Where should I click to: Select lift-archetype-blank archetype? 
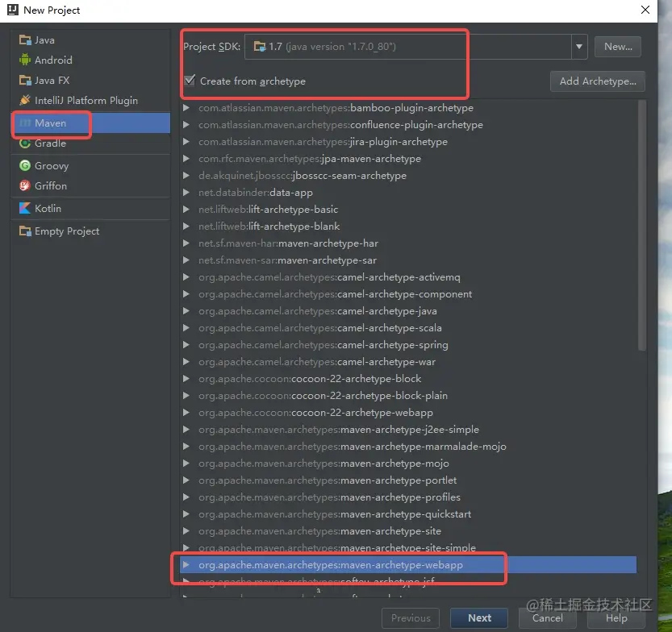(x=408, y=226)
